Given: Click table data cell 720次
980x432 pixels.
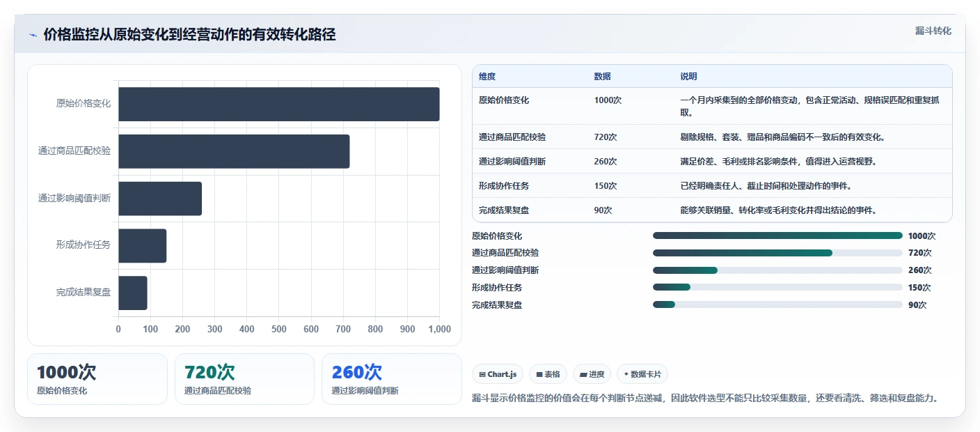Looking at the screenshot, I should pos(606,137).
